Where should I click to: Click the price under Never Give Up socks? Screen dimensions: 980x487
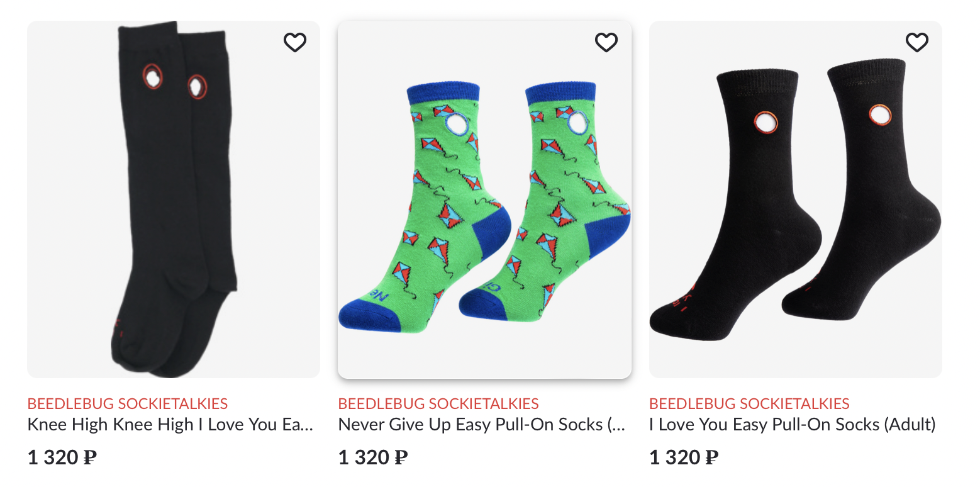coord(373,457)
